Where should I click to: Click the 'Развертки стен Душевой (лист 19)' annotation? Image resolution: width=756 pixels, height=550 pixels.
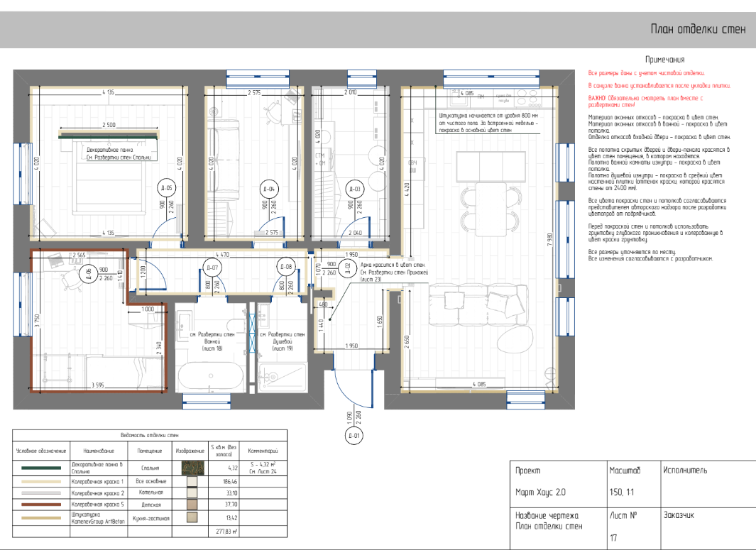click(283, 341)
